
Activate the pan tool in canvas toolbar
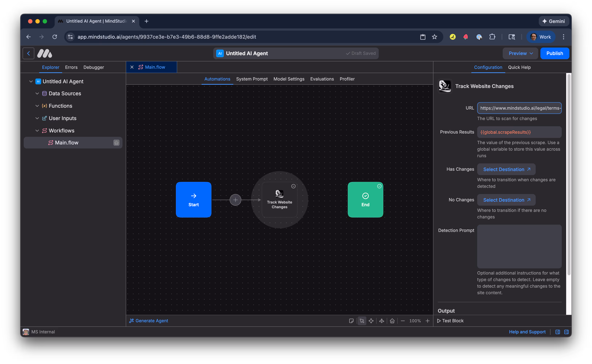coord(371,321)
